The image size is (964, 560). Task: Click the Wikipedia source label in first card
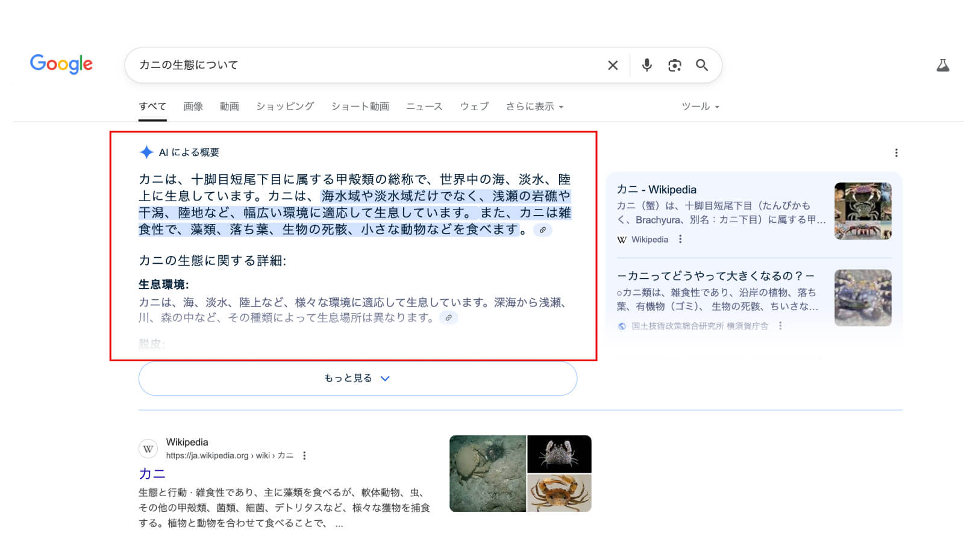coord(649,239)
